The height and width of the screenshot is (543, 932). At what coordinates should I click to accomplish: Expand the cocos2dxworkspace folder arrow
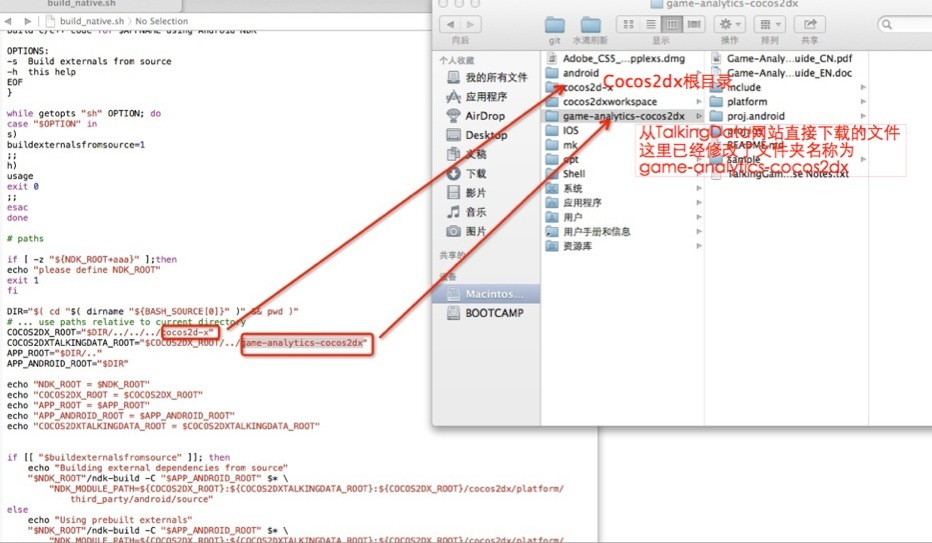(x=699, y=102)
